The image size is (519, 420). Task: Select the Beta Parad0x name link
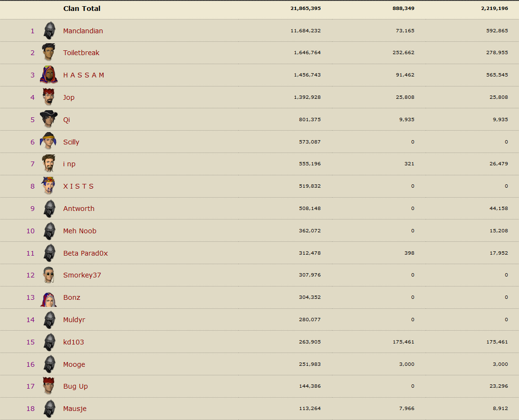pyautogui.click(x=85, y=253)
